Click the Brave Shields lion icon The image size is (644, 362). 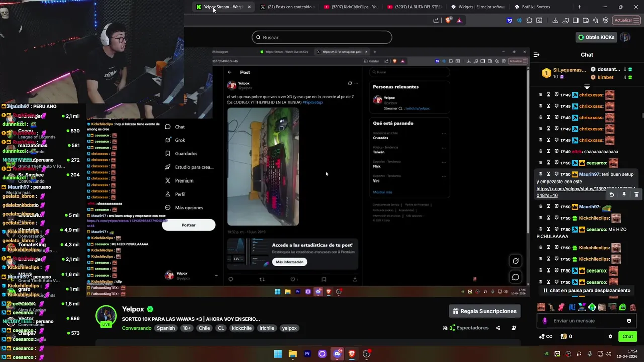(448, 20)
